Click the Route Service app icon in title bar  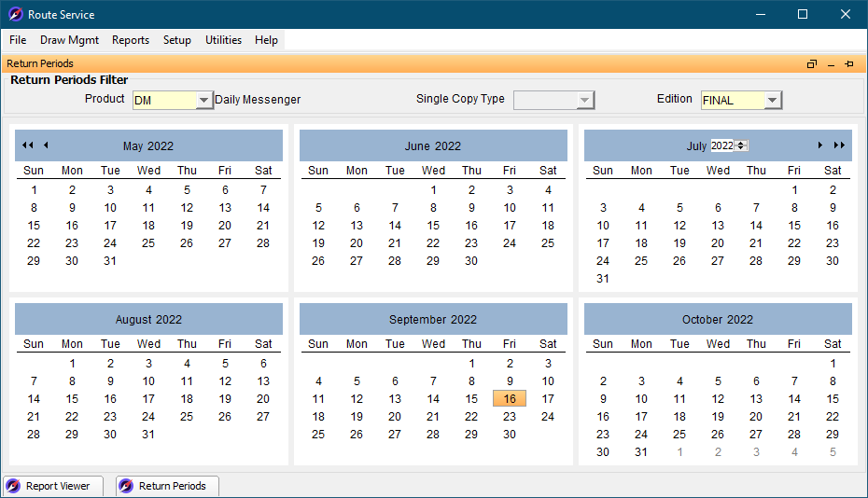15,15
